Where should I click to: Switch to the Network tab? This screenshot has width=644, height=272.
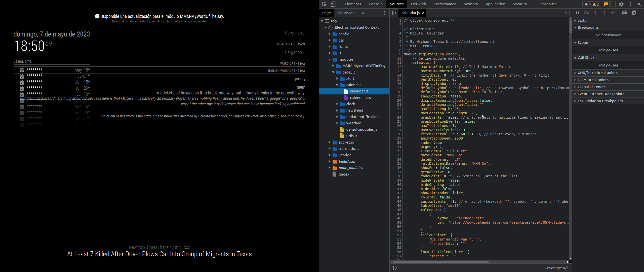(418, 4)
